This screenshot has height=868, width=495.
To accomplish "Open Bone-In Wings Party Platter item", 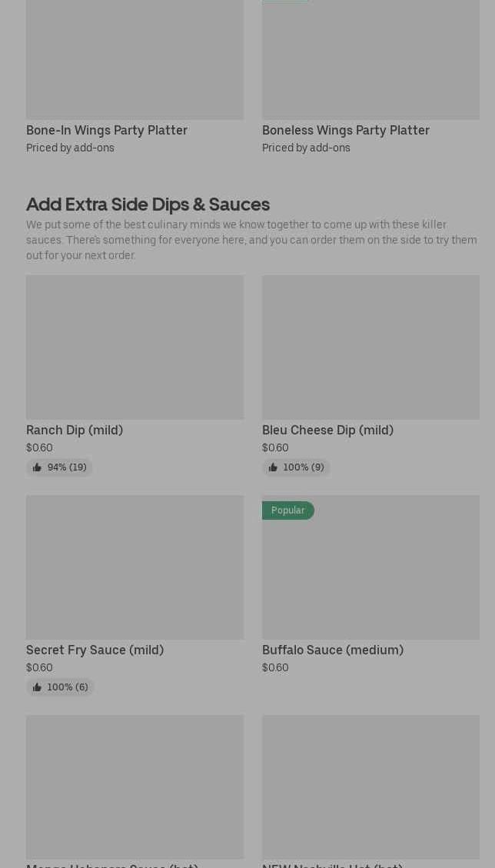I will click(107, 131).
